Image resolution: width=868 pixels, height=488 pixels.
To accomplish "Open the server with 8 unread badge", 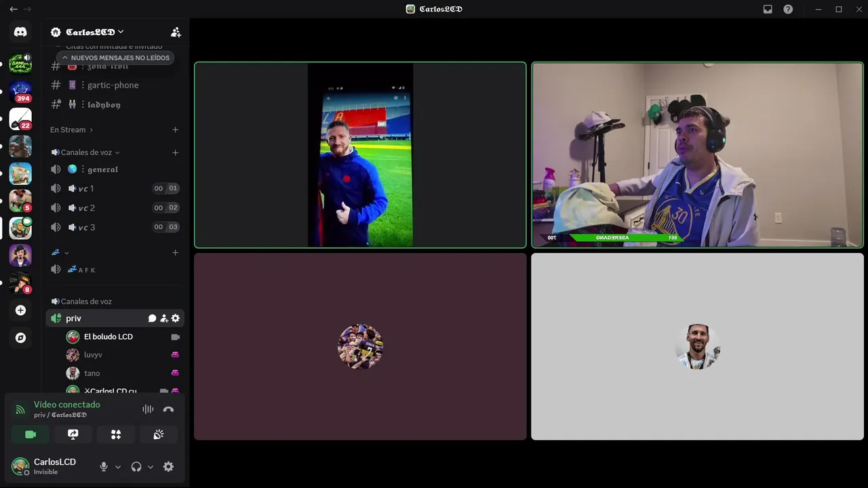I will [20, 283].
